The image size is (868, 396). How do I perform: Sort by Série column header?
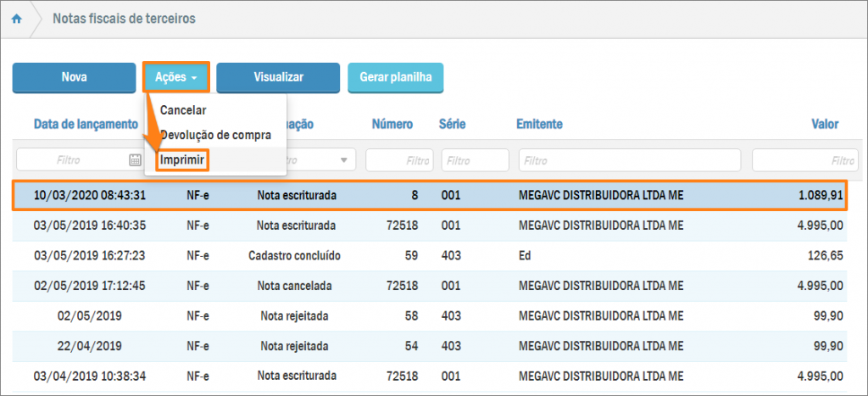click(452, 125)
